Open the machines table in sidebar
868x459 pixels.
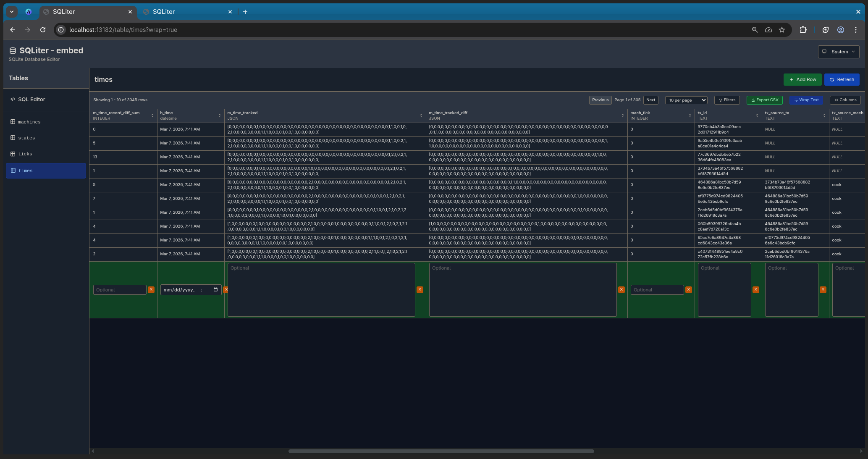29,122
